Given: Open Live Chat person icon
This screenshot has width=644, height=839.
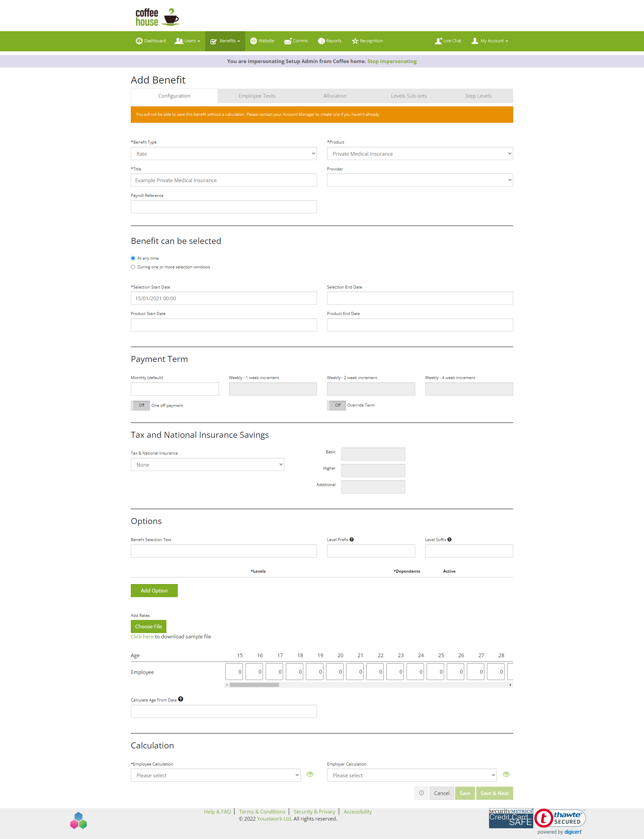Looking at the screenshot, I should 438,41.
